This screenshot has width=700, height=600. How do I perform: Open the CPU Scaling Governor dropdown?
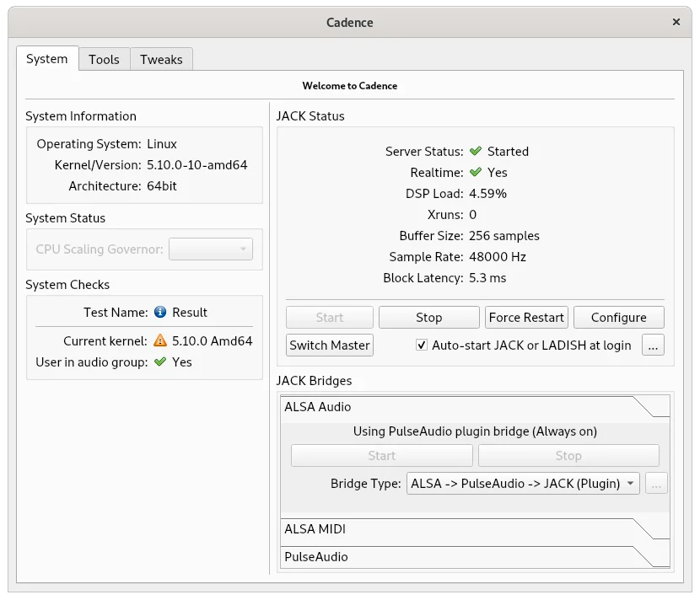point(211,249)
